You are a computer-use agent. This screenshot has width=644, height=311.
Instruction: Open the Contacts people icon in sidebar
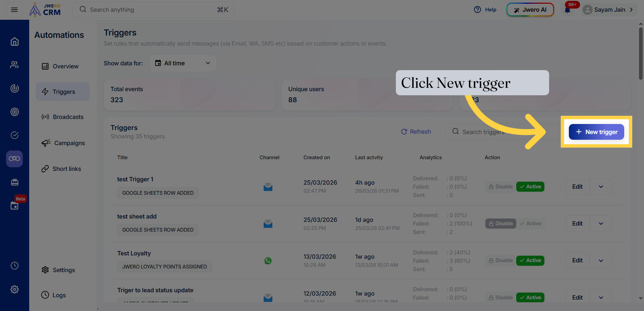(x=14, y=65)
